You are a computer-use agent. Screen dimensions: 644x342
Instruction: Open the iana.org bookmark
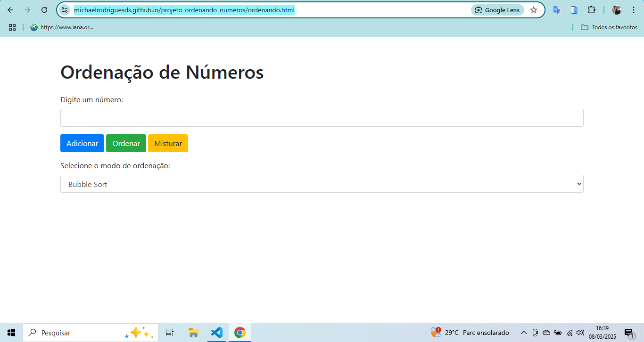click(62, 27)
